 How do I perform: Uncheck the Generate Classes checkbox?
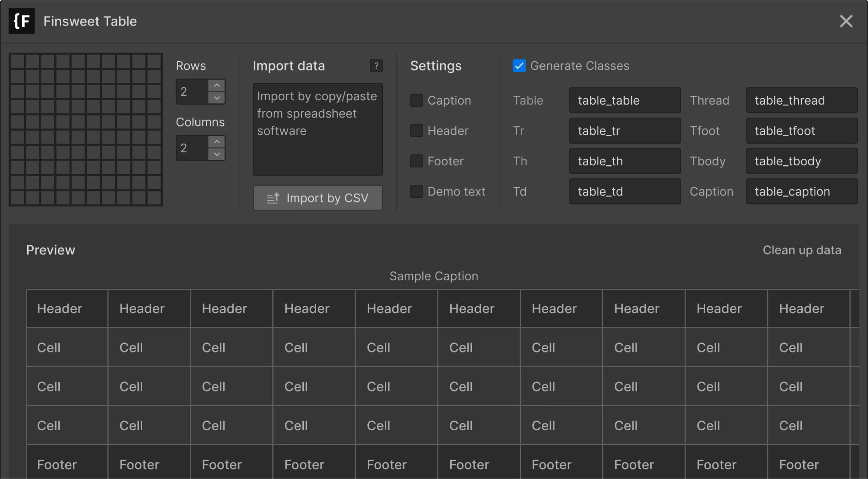pyautogui.click(x=519, y=66)
